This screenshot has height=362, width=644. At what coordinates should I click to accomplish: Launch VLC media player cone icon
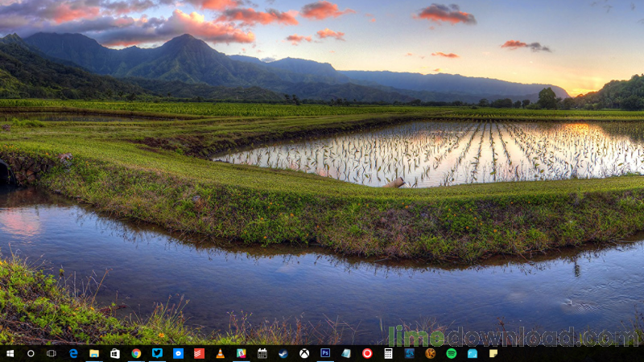coord(220,353)
